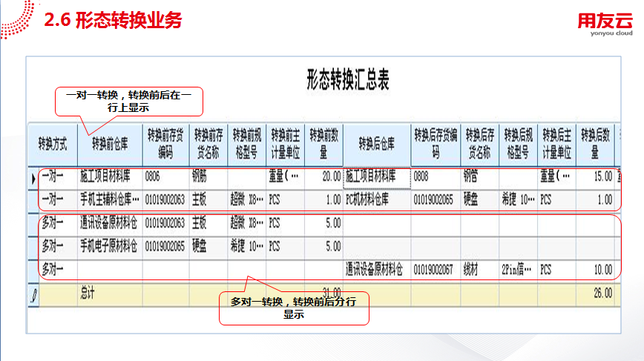The width and height of the screenshot is (644, 361).
Task: Select the focused 施工项目材料库 cell under 转换后仓库
Action: tap(377, 178)
